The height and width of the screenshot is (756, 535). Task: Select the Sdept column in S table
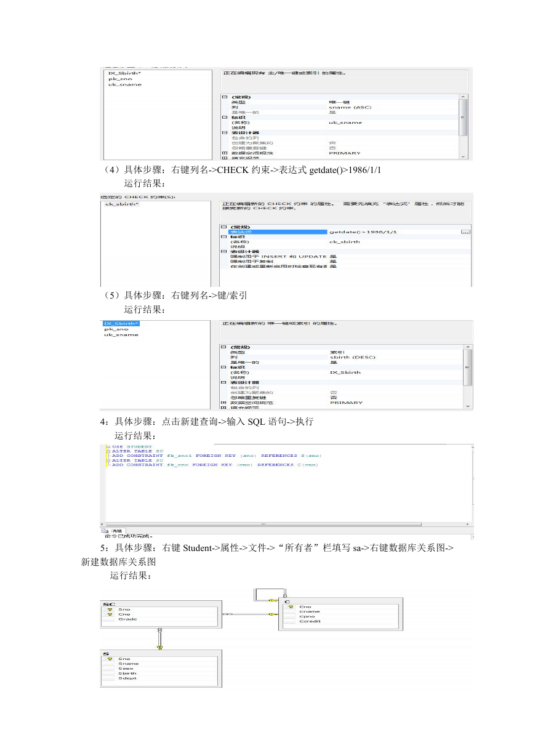[127, 678]
